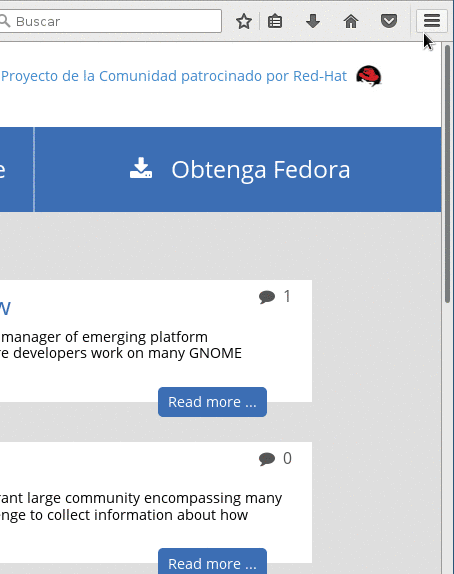Click the search magnifier icon

(x=5, y=21)
